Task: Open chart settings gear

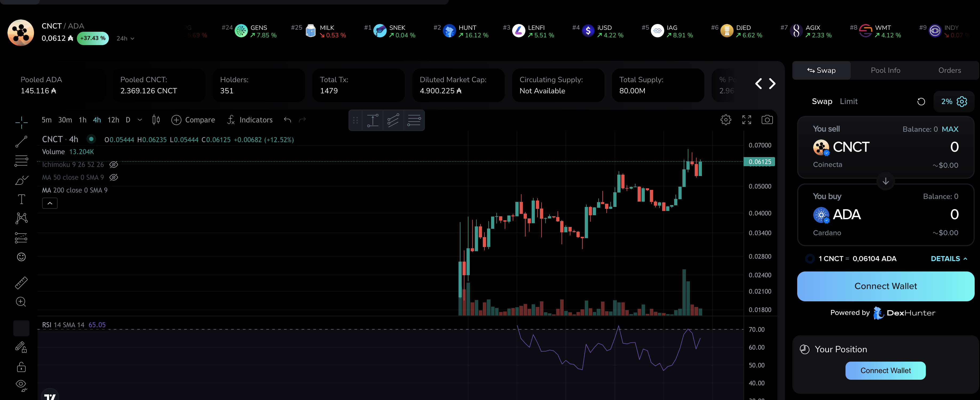Action: (x=726, y=120)
